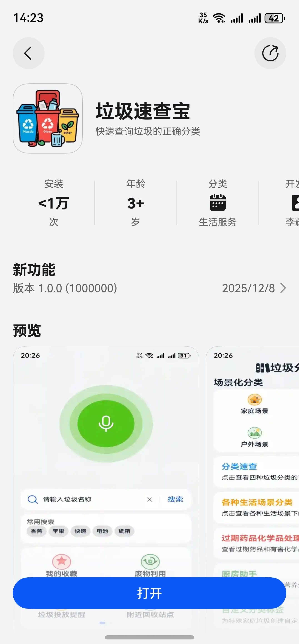This screenshot has height=644, width=299.
Task: Open the app with 打开 button
Action: click(x=149, y=593)
